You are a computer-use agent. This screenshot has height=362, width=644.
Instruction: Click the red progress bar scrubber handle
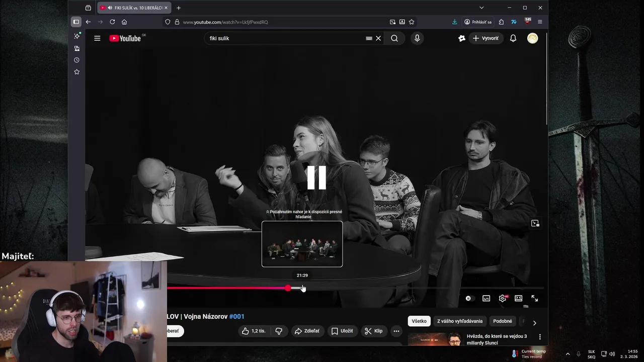click(287, 288)
